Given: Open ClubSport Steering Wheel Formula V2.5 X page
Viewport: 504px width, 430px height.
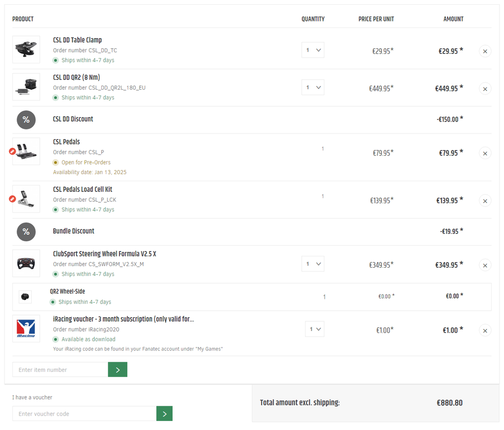Looking at the screenshot, I should [x=104, y=254].
